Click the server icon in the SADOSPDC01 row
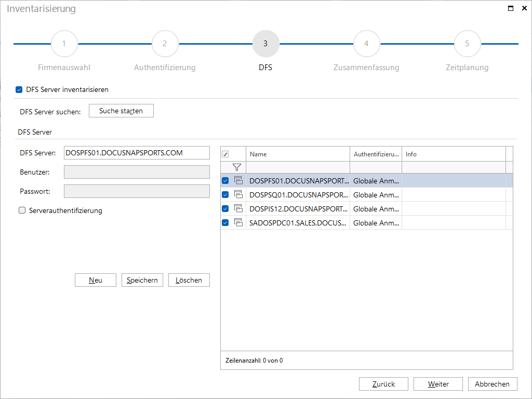The image size is (532, 399). (238, 222)
